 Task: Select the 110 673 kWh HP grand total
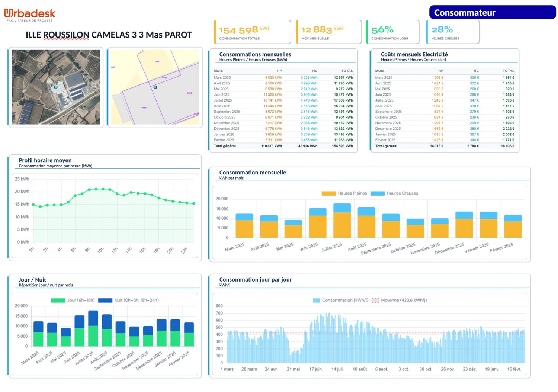[272, 146]
